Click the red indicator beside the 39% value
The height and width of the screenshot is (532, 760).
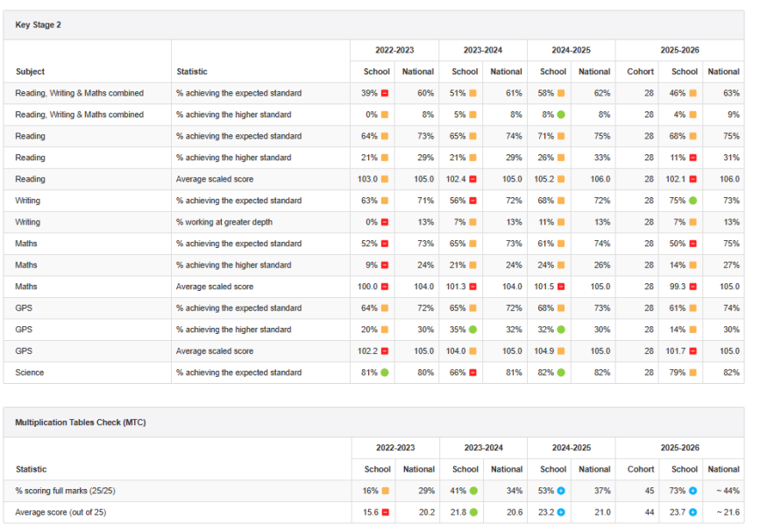coord(385,93)
